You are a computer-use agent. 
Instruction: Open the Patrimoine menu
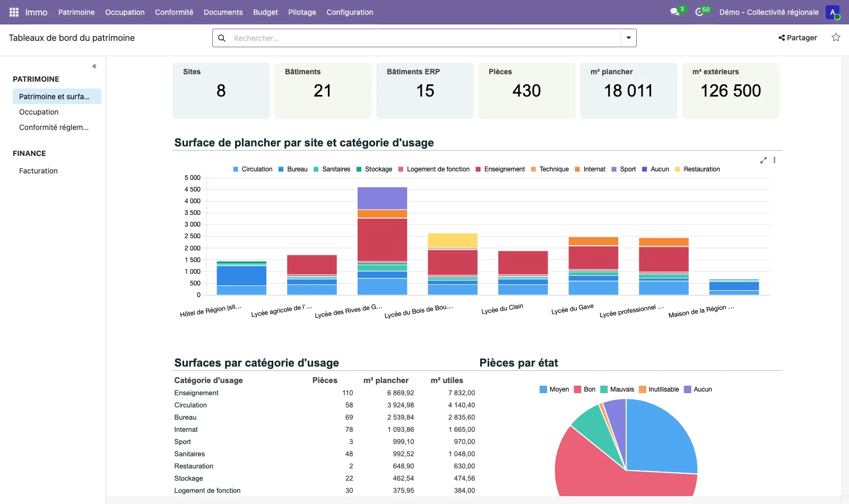click(x=76, y=12)
